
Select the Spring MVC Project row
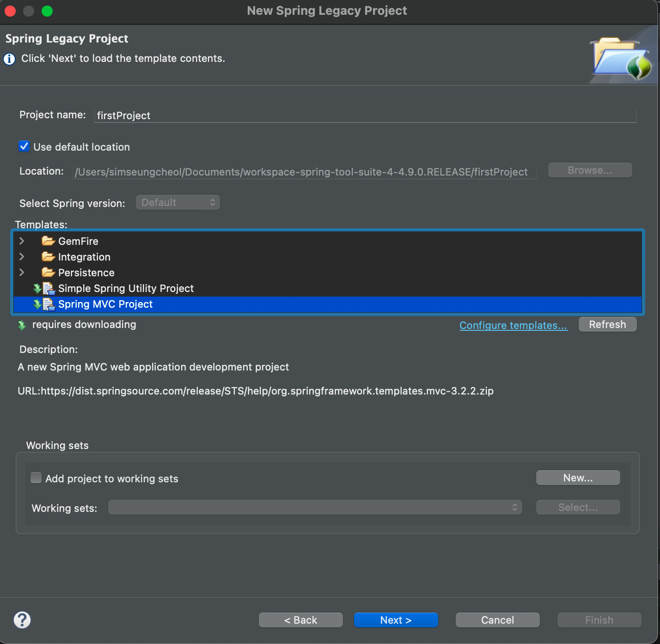[328, 304]
